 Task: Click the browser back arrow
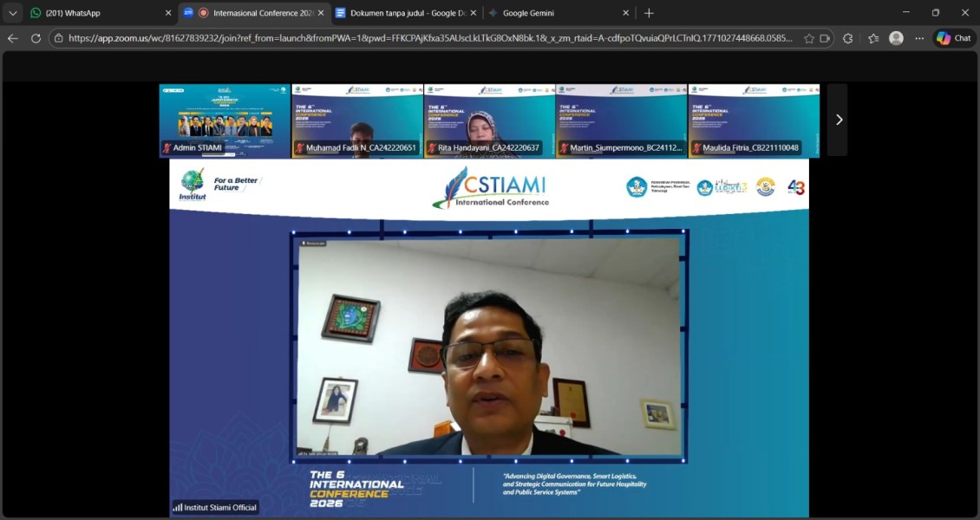click(x=13, y=38)
